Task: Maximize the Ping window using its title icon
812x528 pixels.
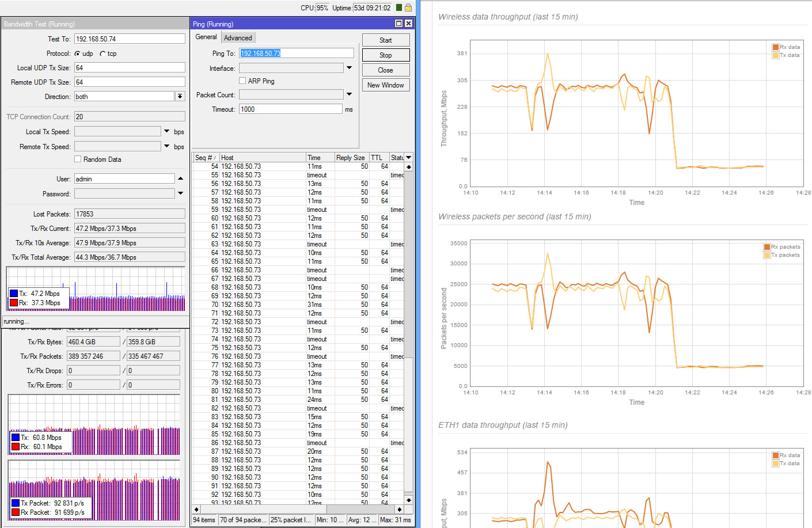Action: 399,24
